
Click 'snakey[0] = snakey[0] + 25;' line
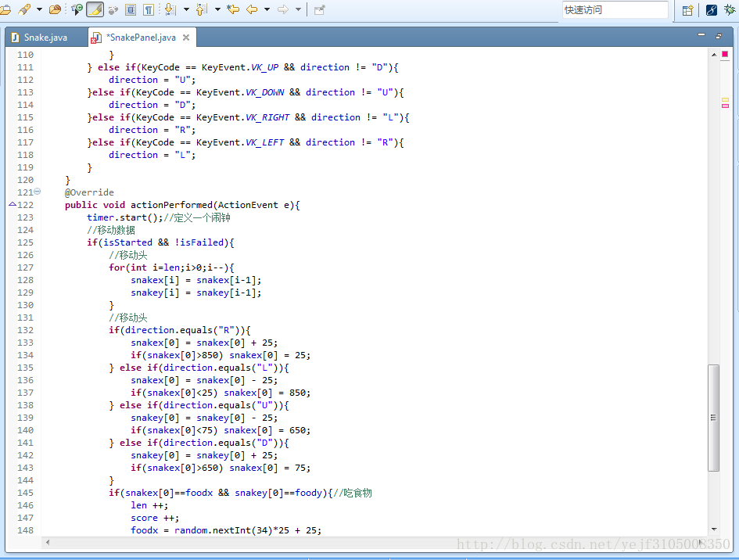pos(204,455)
